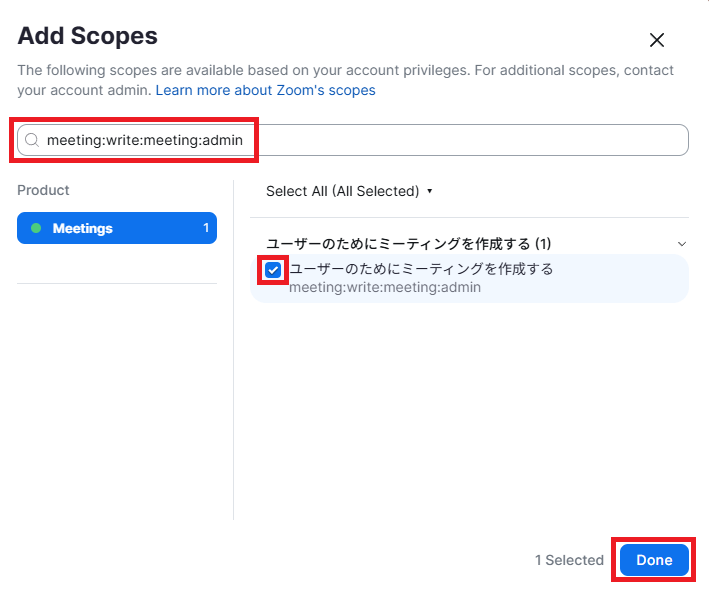Click the green dot beside Meetings
Viewport: 709px width, 593px height.
pyautogui.click(x=36, y=228)
